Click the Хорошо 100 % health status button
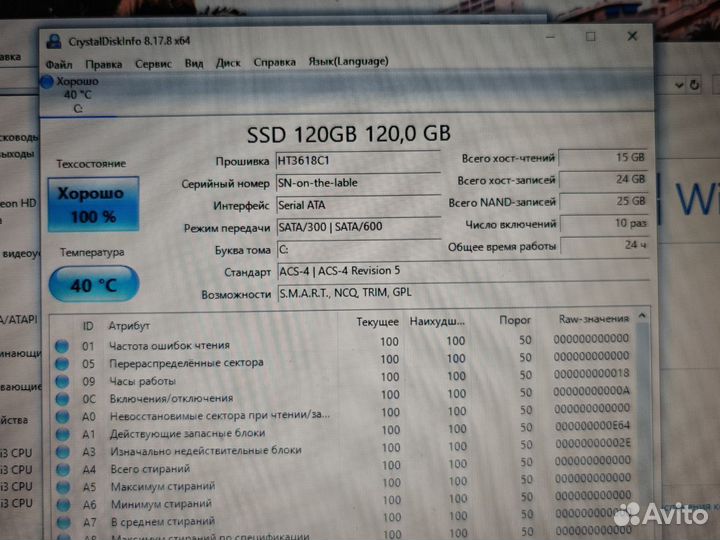Image resolution: width=720 pixels, height=540 pixels. [93, 204]
